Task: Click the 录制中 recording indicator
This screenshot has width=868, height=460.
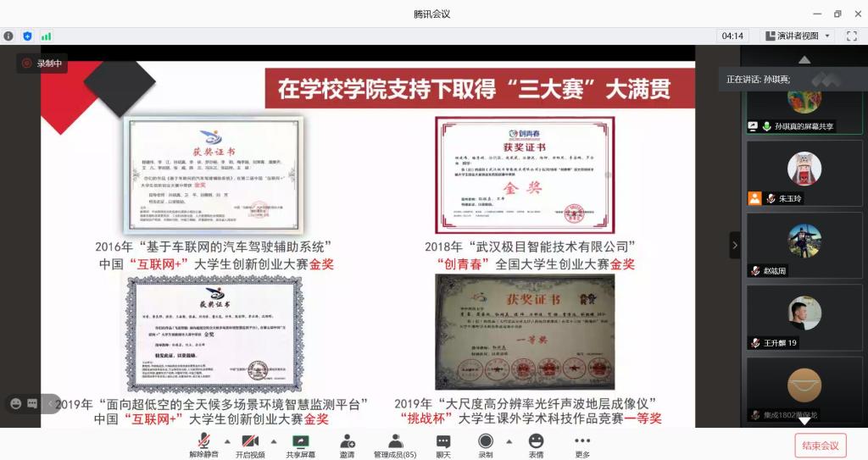Action: 42,63
